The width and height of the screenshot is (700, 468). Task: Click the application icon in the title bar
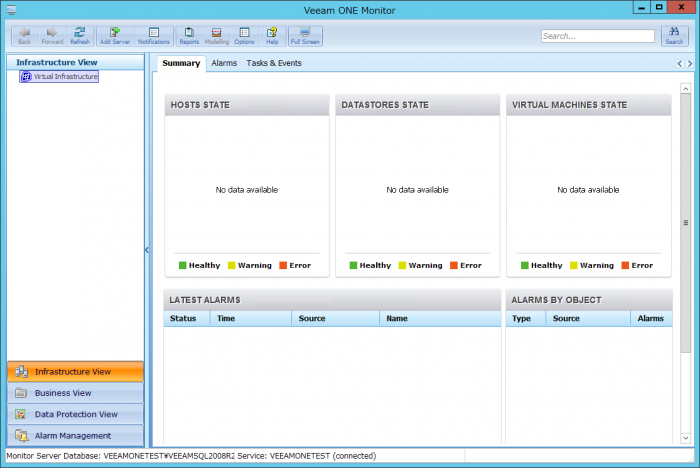pos(11,9)
